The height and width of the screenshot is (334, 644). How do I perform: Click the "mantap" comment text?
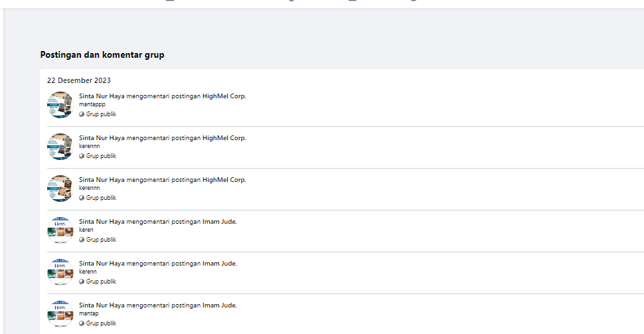88,313
